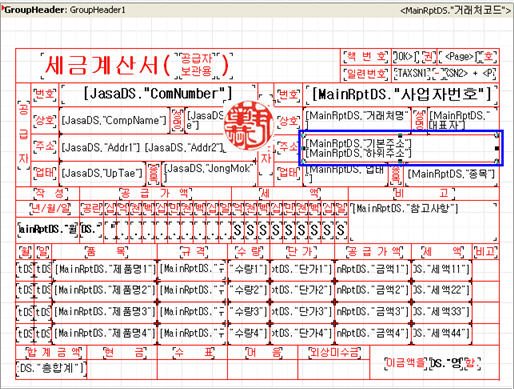Select the TAXSN1 serial number field
Screen dimensions: 514x389
coord(412,73)
